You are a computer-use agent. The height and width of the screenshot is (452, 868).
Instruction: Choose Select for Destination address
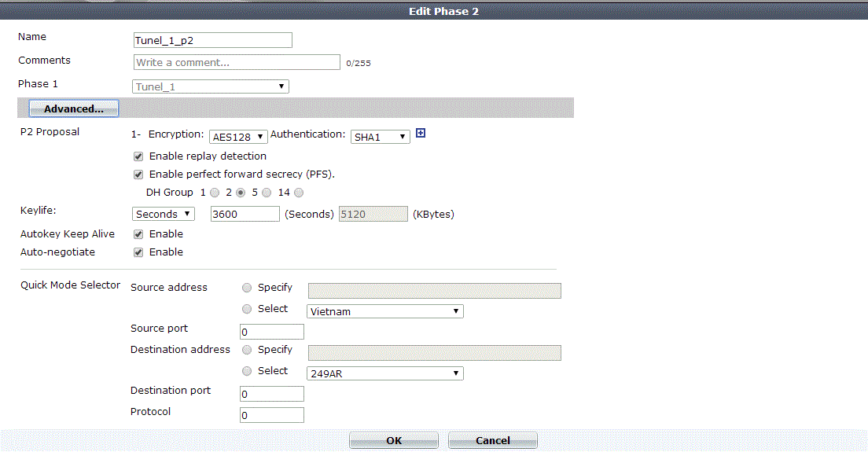click(x=247, y=371)
